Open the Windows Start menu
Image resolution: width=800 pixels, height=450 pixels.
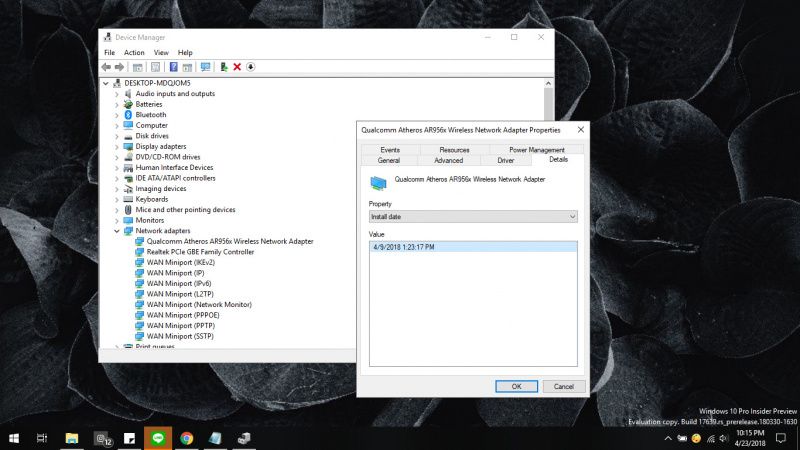tap(14, 438)
